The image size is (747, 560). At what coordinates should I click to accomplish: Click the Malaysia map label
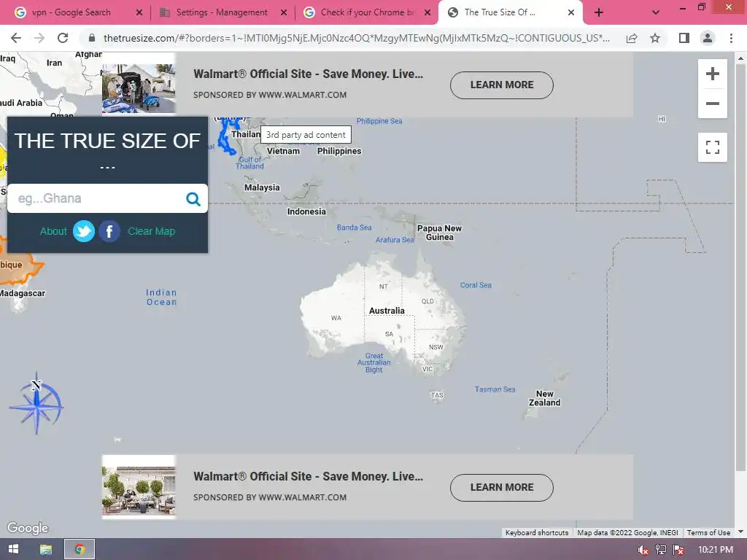point(262,187)
